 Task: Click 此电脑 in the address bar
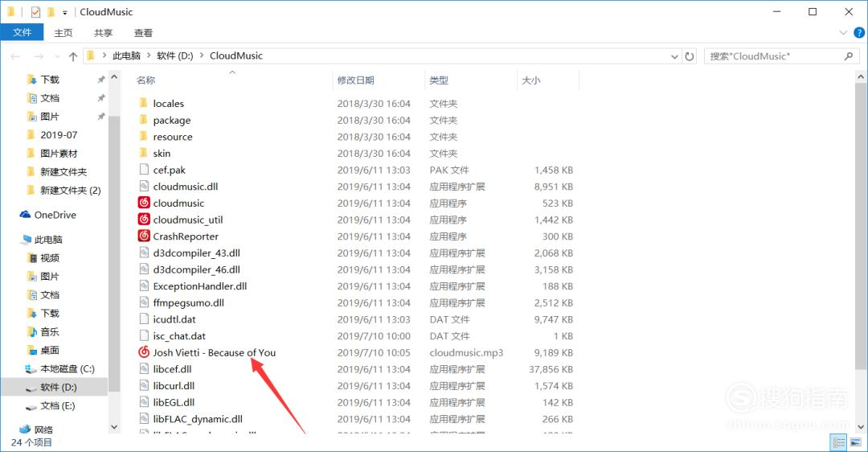(x=126, y=55)
